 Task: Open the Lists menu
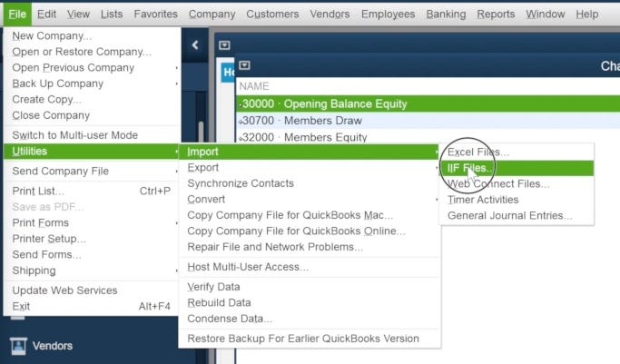pyautogui.click(x=112, y=15)
